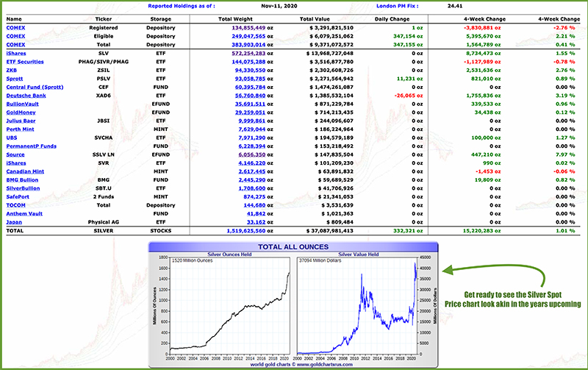Open the Sprott PSLV link
Screen dimensions: 588x370
[15, 79]
